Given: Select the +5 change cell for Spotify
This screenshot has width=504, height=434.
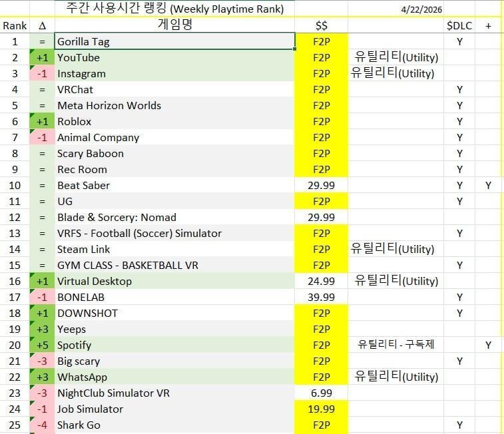Looking at the screenshot, I should [x=42, y=345].
